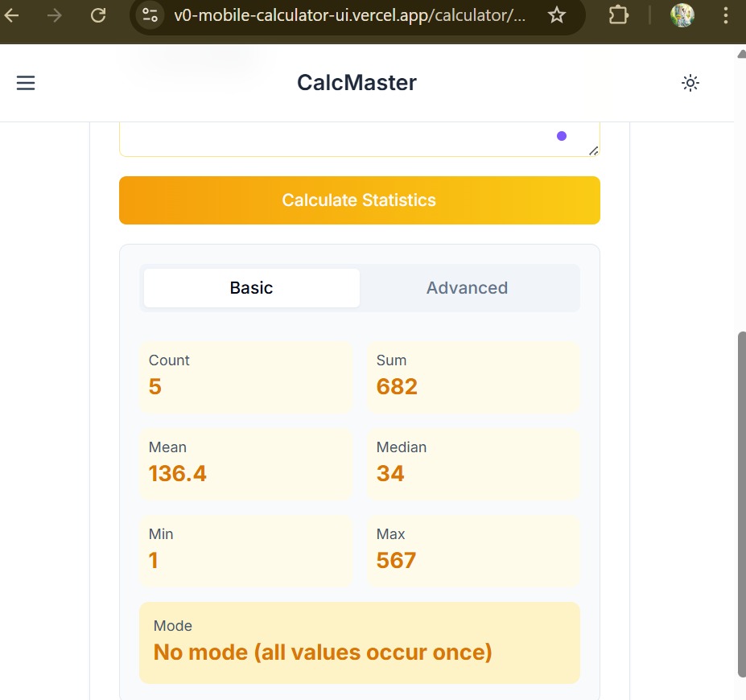The image size is (746, 700).
Task: Click inside the numbers text area
Action: pos(338,138)
